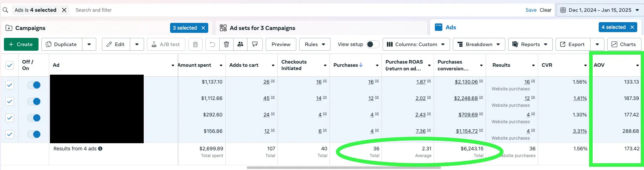
Task: Turn off the first ad's On/Off switch
Action: 34,85
